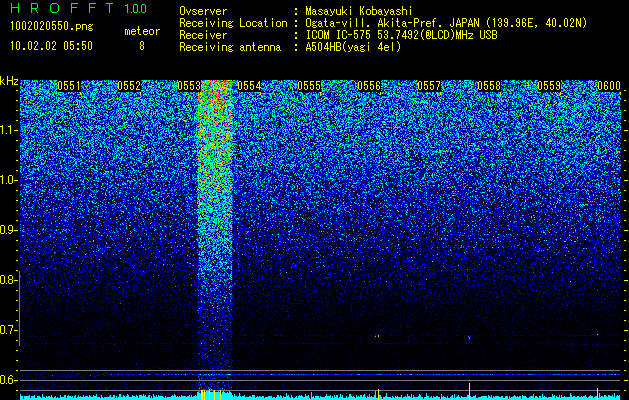Image resolution: width=629 pixels, height=400 pixels.
Task: Click the yellow meteor marker below 0600
Action: [x=597, y=393]
